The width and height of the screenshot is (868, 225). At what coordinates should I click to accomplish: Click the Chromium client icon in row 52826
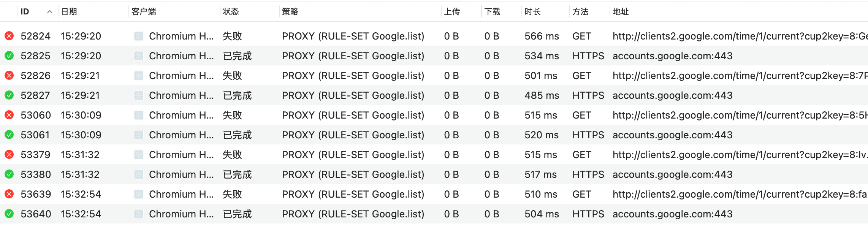tap(139, 76)
